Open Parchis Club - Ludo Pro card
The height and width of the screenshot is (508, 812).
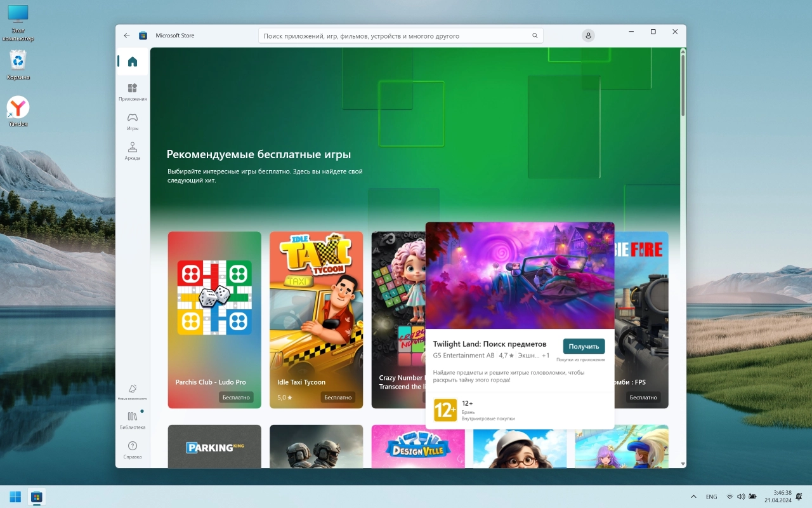214,320
